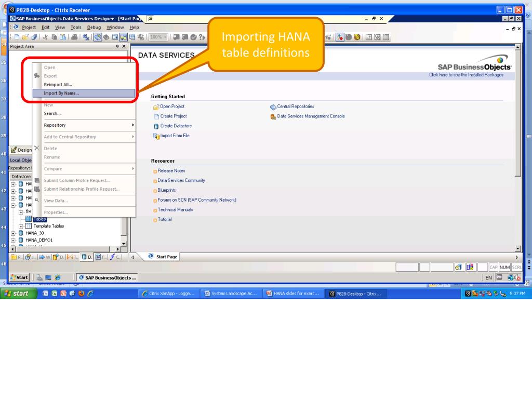Image resolution: width=532 pixels, height=399 pixels.
Task: Open the Data Services Community link
Action: click(181, 180)
